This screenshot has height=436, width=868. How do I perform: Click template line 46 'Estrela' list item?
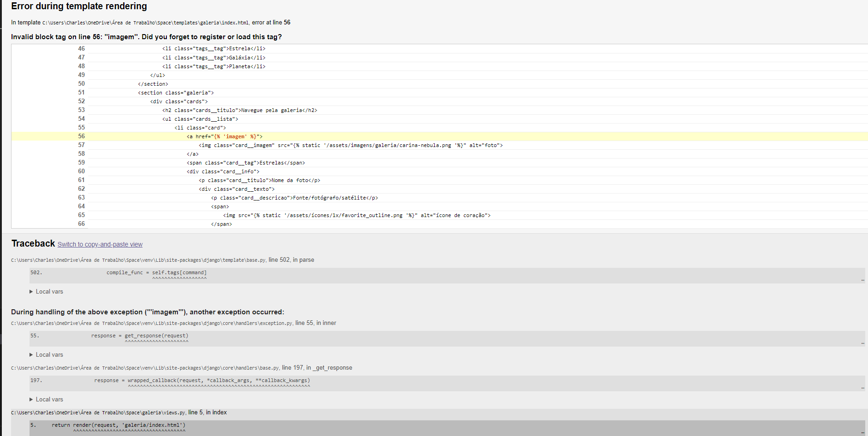click(x=214, y=48)
